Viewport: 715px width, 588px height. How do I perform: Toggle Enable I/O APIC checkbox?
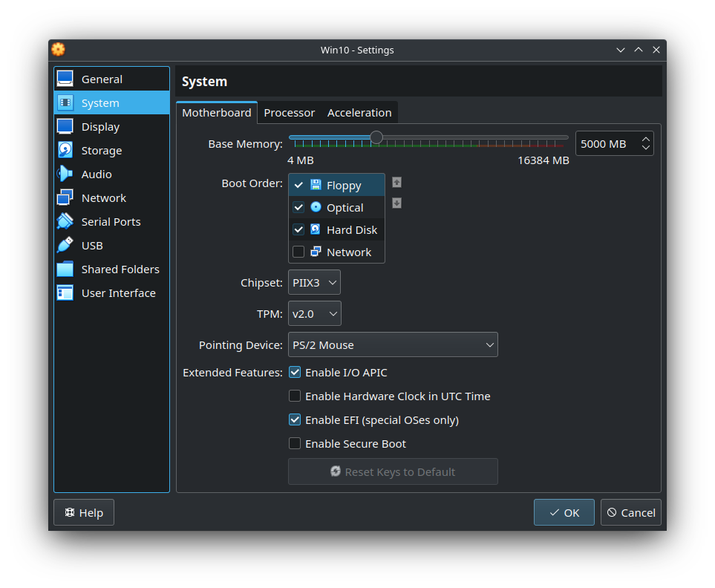tap(295, 373)
